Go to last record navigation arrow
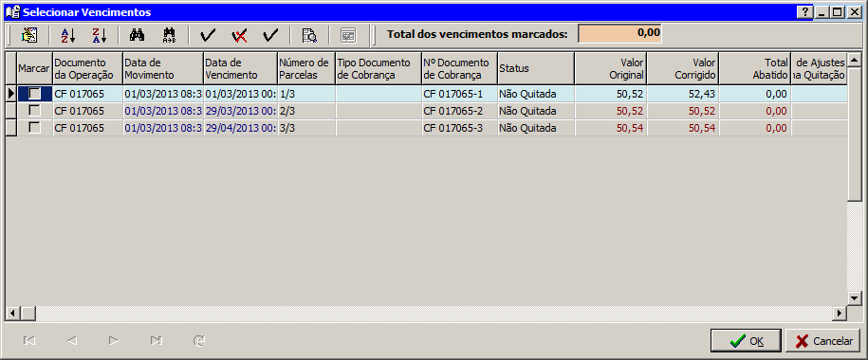Viewport: 868px width, 360px height. (157, 341)
